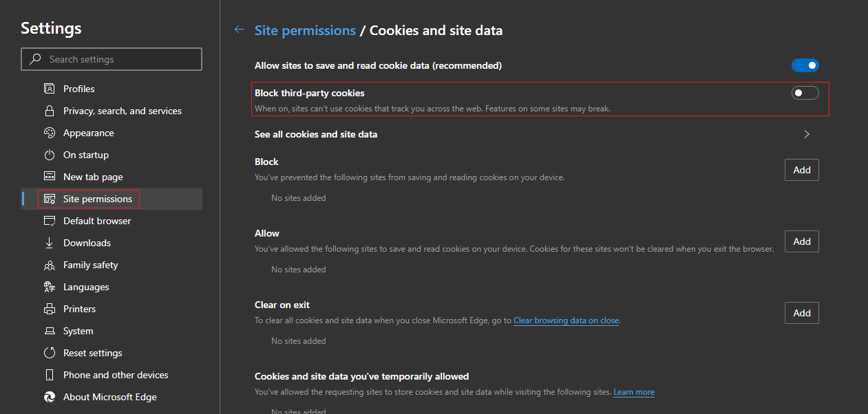
Task: Disable allow sites to save cookie data
Action: pos(805,65)
